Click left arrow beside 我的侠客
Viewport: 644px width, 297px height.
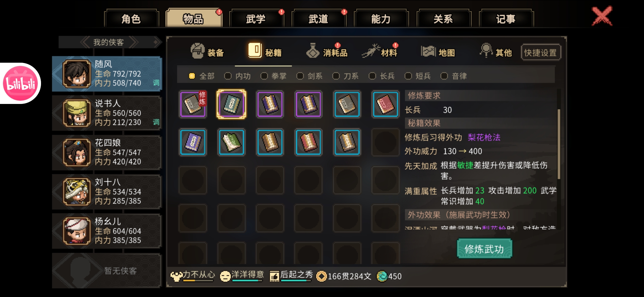pos(85,42)
